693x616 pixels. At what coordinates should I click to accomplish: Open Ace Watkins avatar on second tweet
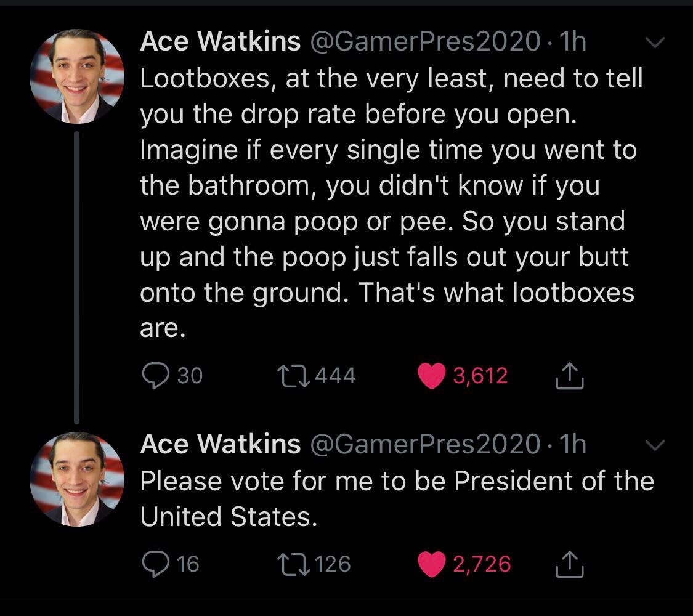click(77, 479)
